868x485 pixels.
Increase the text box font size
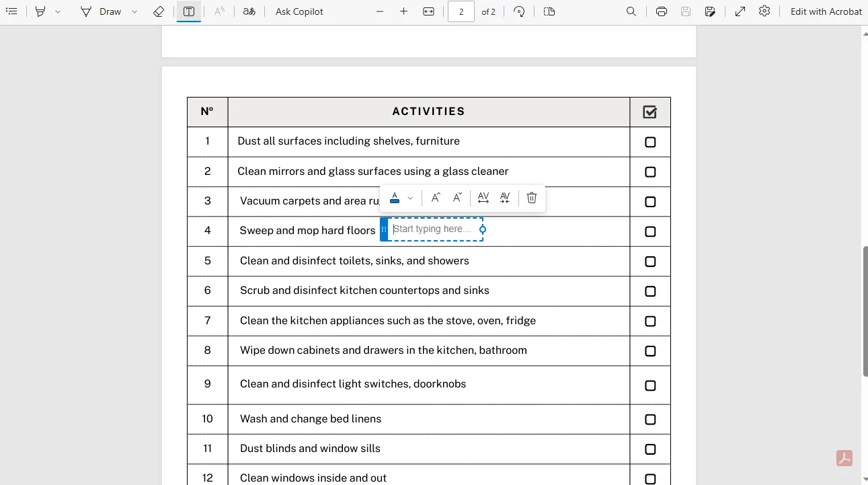[436, 198]
